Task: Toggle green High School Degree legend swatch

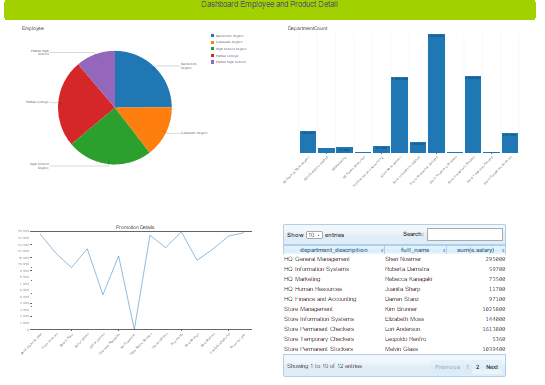Action: 212,49
